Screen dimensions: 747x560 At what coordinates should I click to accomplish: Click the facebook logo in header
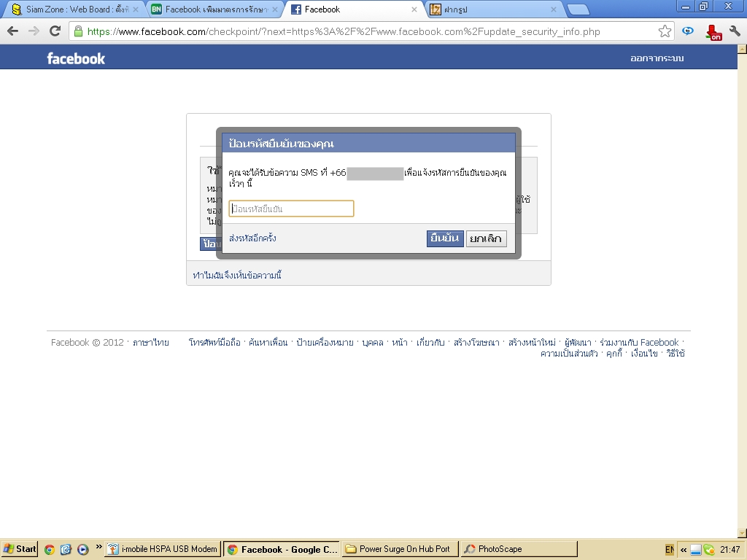tap(76, 58)
